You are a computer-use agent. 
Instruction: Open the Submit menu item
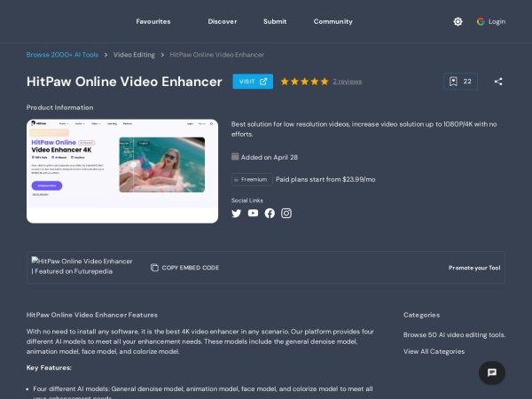(x=275, y=21)
